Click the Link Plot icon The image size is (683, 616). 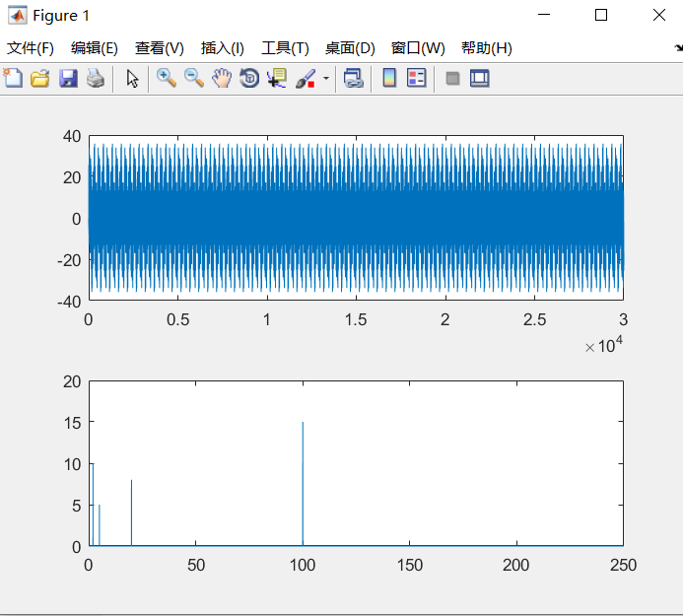[x=353, y=79]
